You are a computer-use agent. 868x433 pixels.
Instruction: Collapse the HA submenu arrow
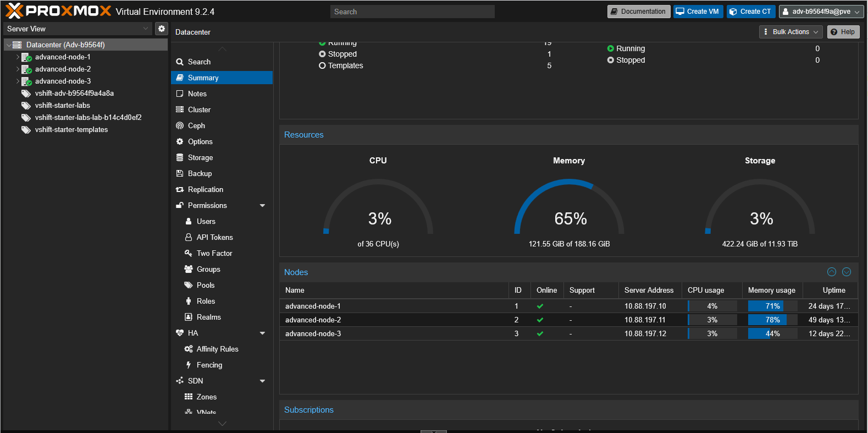[262, 333]
